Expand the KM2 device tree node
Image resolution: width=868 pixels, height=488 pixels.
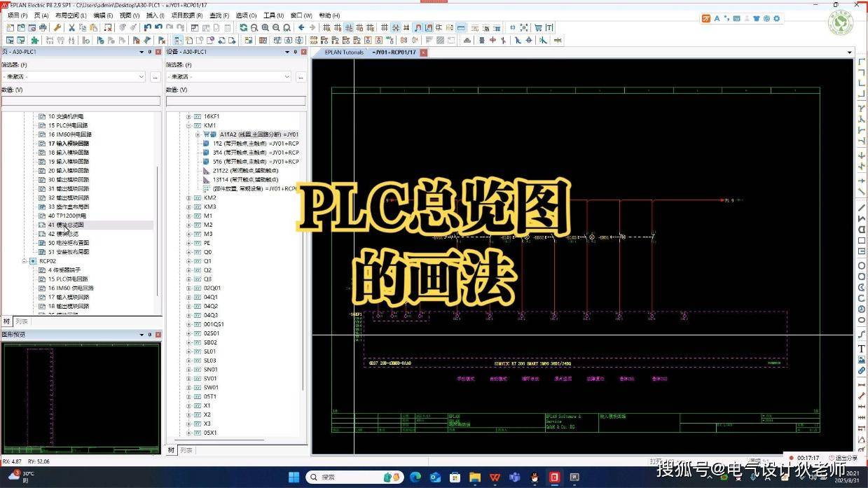tap(188, 197)
